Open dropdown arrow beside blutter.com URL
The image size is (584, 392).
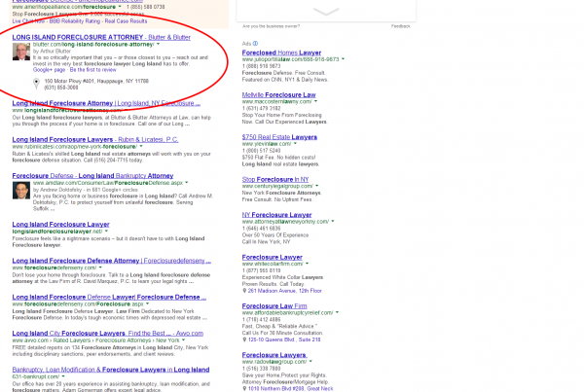tap(158, 45)
